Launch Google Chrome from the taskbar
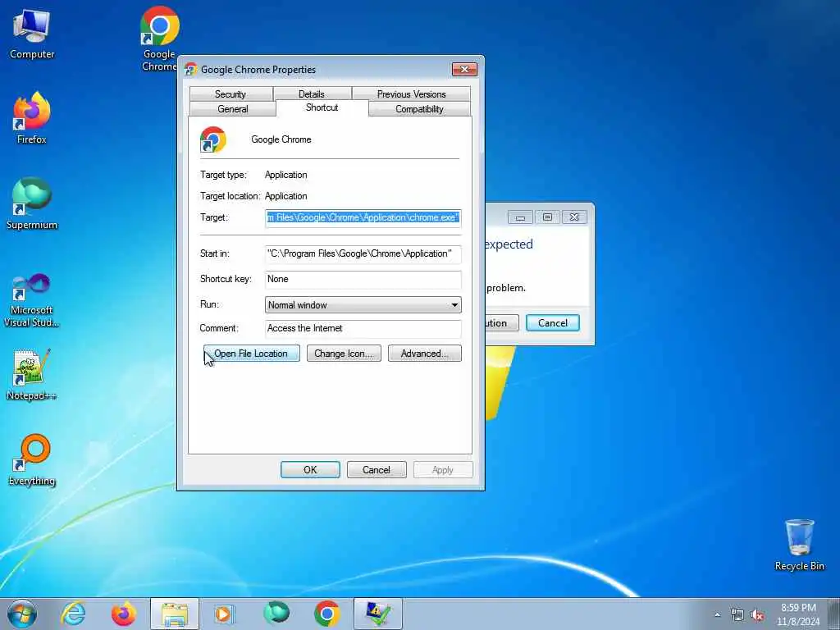The image size is (840, 630). (326, 614)
